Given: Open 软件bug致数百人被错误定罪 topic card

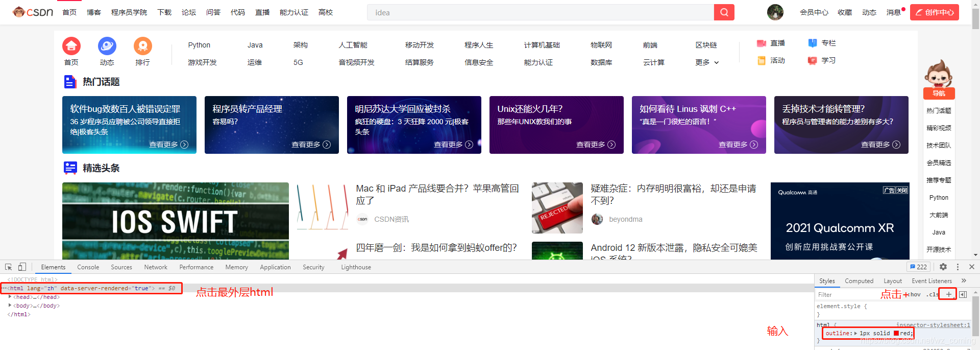Looking at the screenshot, I should pyautogui.click(x=129, y=125).
